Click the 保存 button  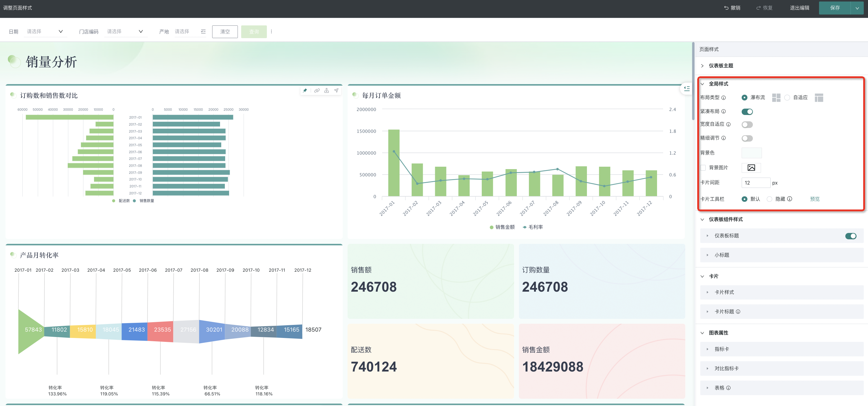coord(835,8)
